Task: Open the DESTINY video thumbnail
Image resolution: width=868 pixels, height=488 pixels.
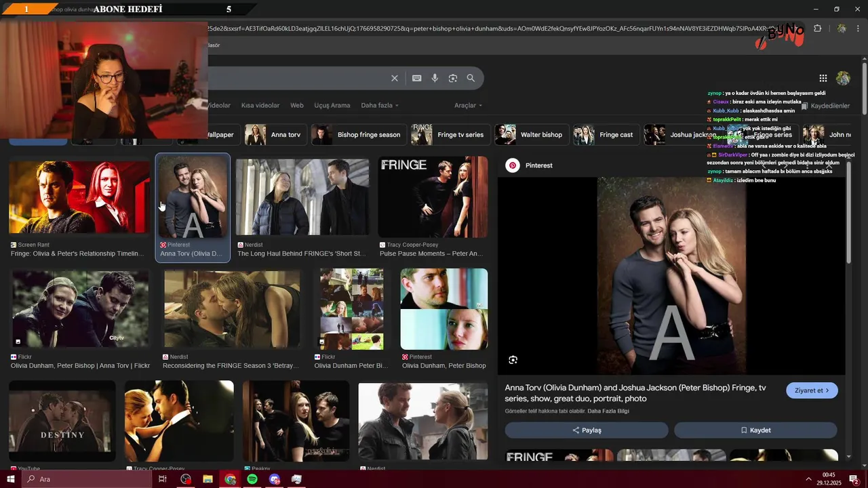Action: [62, 422]
